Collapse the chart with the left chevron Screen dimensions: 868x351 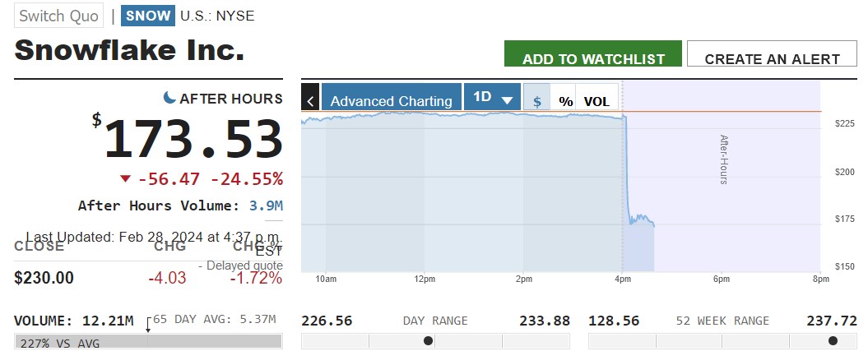tap(310, 99)
